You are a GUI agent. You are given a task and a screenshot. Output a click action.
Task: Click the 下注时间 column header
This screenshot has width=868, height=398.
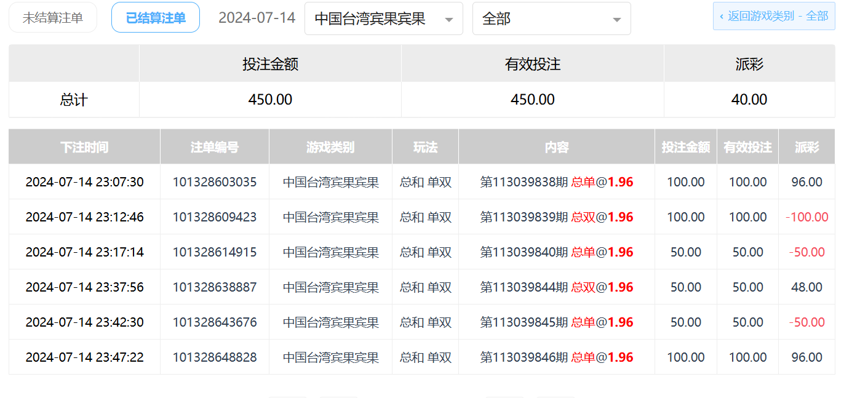[x=84, y=147]
